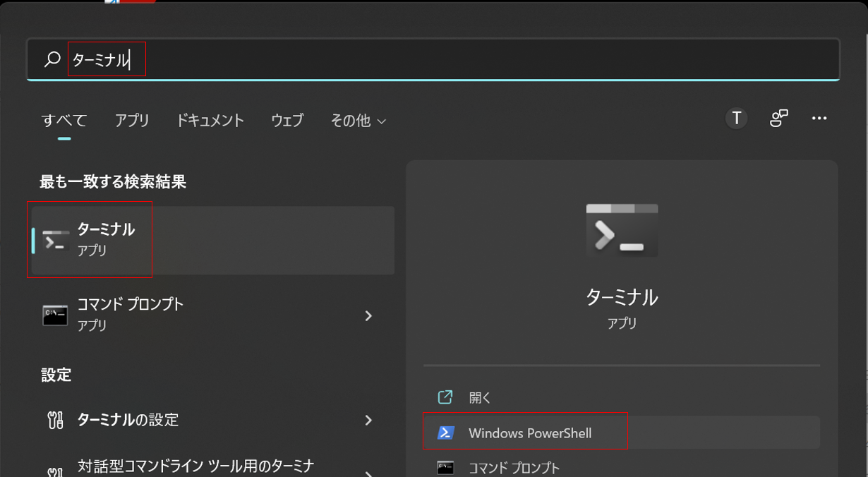The width and height of the screenshot is (868, 477).
Task: Switch to the アプリ filter tab
Action: coord(132,121)
